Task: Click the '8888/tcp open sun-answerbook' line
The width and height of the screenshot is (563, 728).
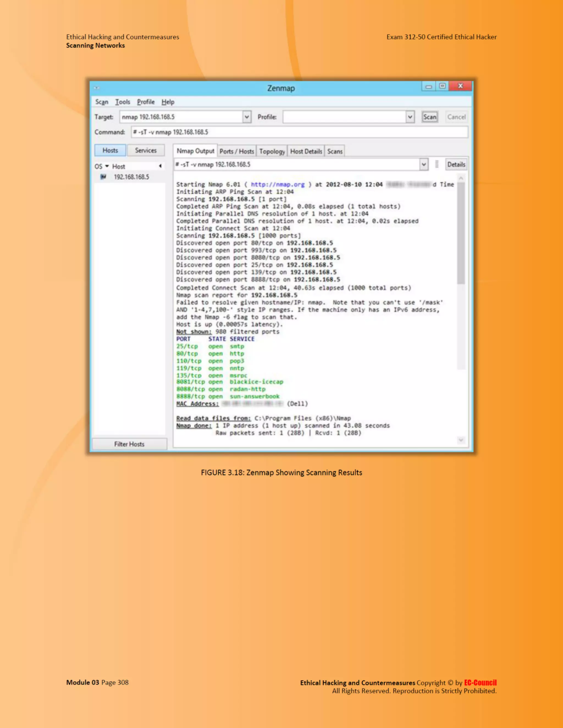Action: (x=228, y=396)
